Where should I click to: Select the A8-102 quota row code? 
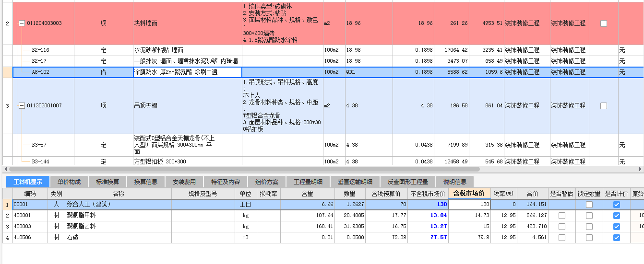tap(40, 72)
